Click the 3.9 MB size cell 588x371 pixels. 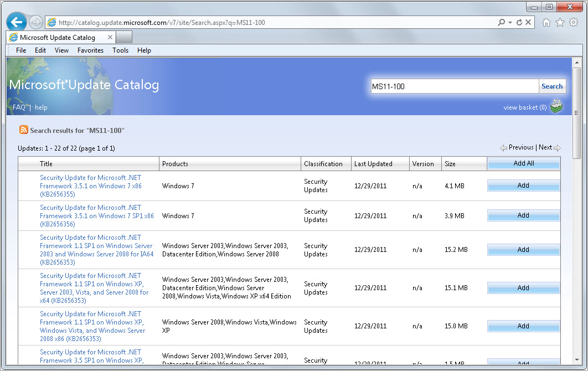[455, 216]
